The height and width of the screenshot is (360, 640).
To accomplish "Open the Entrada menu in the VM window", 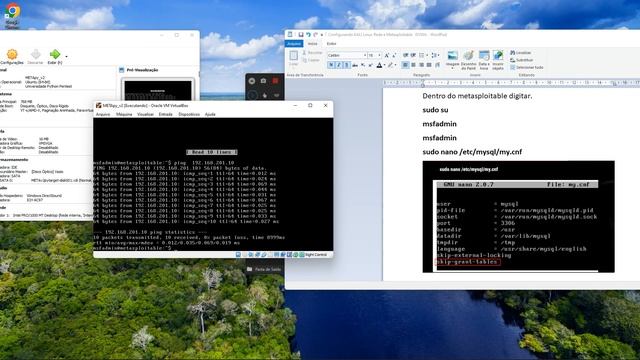I will [x=165, y=114].
